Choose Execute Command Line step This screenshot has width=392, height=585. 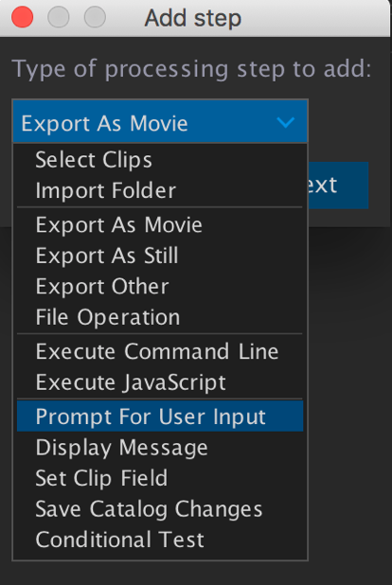pos(160,351)
